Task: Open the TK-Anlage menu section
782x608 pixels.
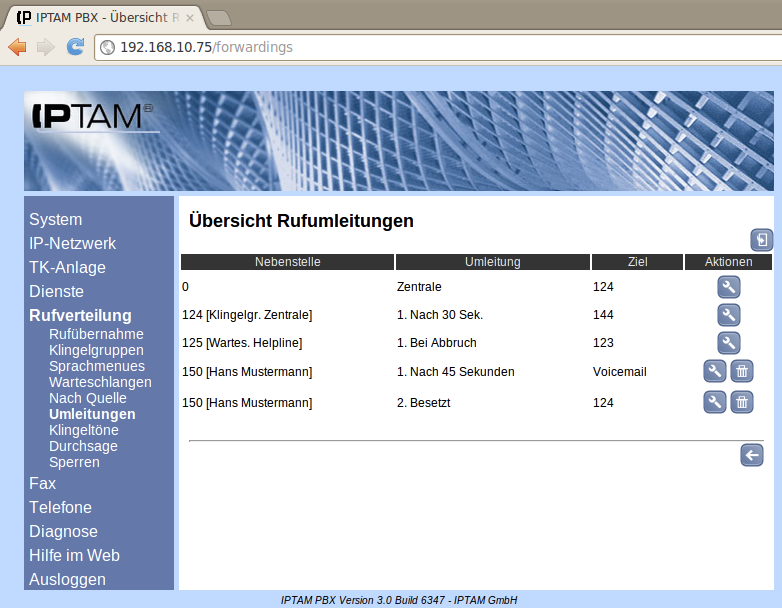Action: point(67,267)
